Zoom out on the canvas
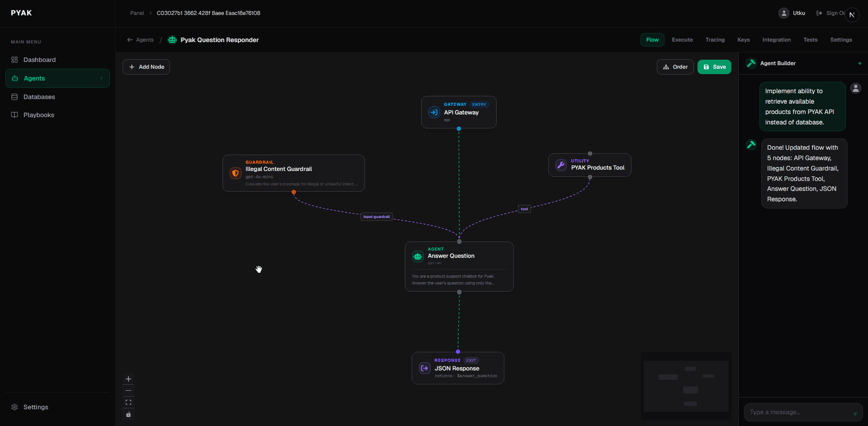 128,391
